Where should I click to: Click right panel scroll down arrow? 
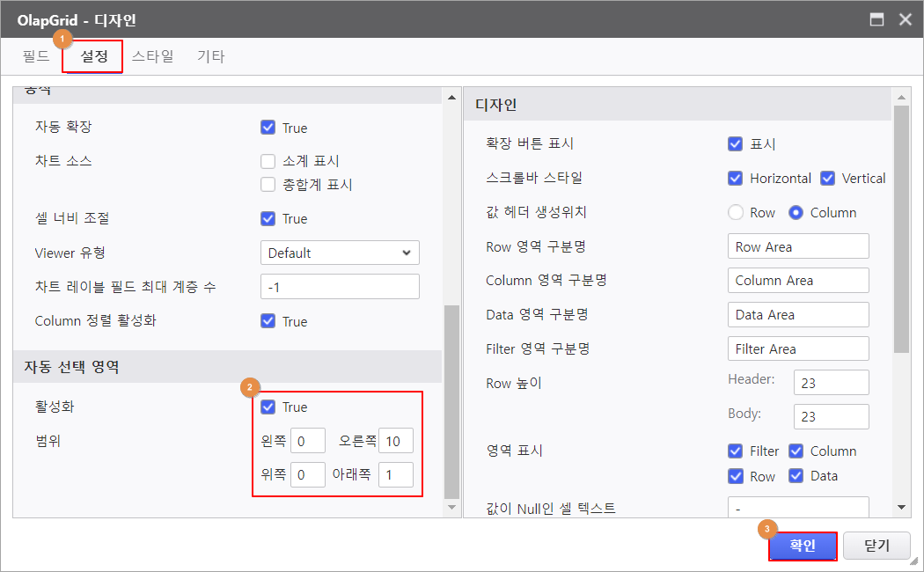901,507
